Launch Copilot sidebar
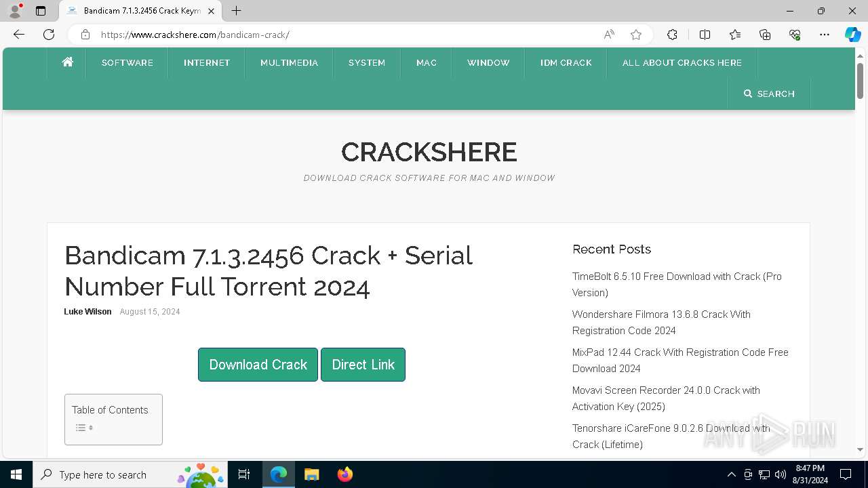This screenshot has height=488, width=868. pos(852,35)
